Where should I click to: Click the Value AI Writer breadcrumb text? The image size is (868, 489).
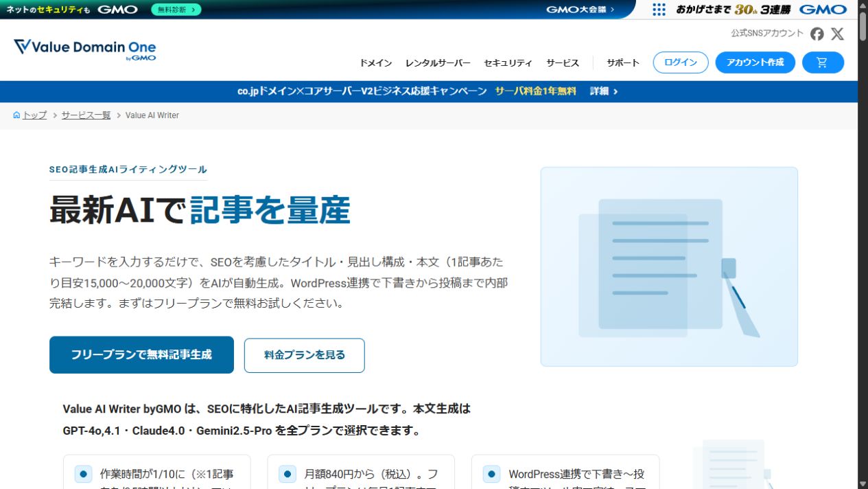(152, 115)
